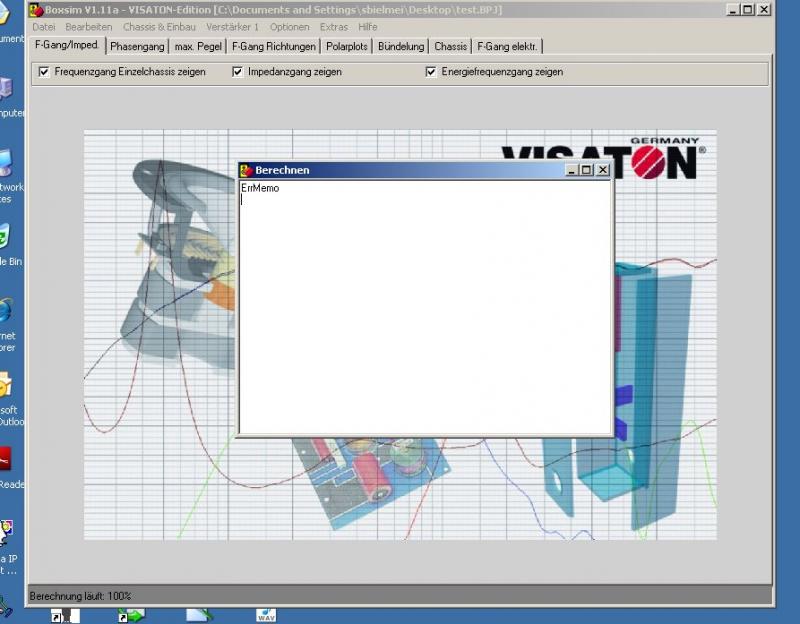800x624 pixels.
Task: Select the Polarplots tab
Action: pyautogui.click(x=348, y=46)
